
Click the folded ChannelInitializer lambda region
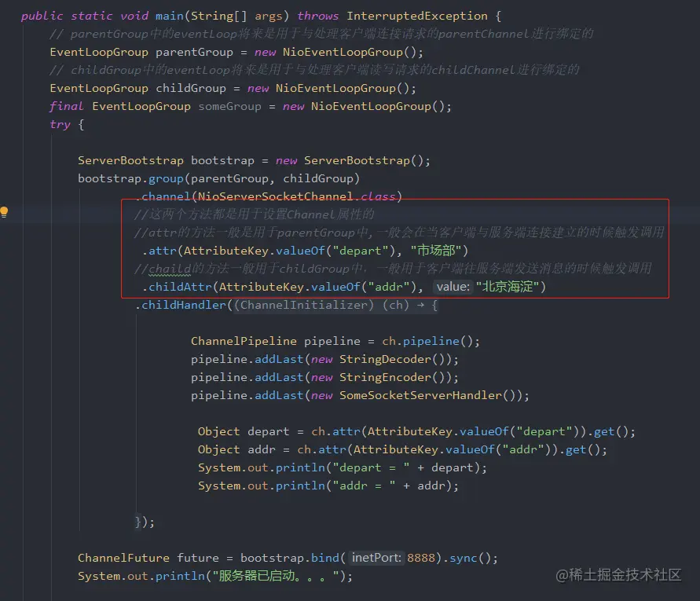335,306
